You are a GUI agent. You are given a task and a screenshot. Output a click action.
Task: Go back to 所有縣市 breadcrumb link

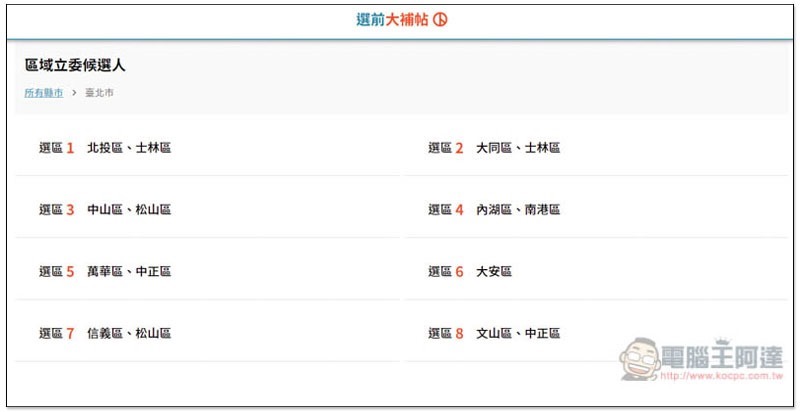click(x=44, y=93)
